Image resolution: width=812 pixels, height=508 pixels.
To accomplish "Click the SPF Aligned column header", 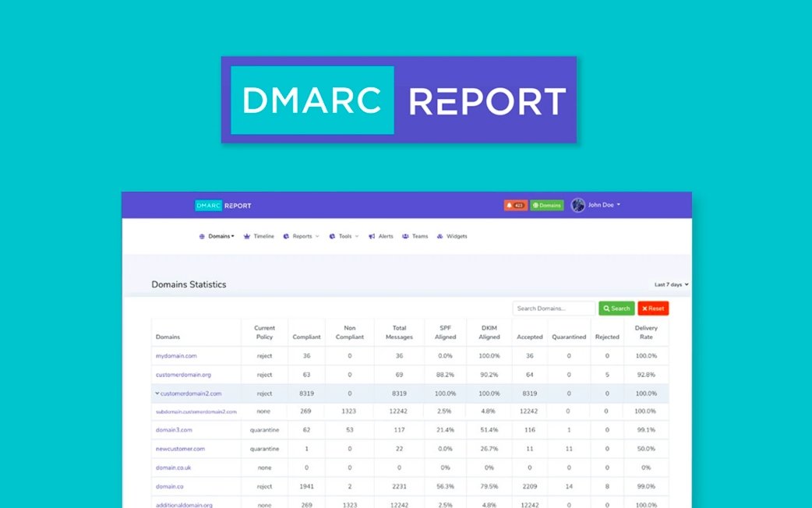I will (x=446, y=333).
